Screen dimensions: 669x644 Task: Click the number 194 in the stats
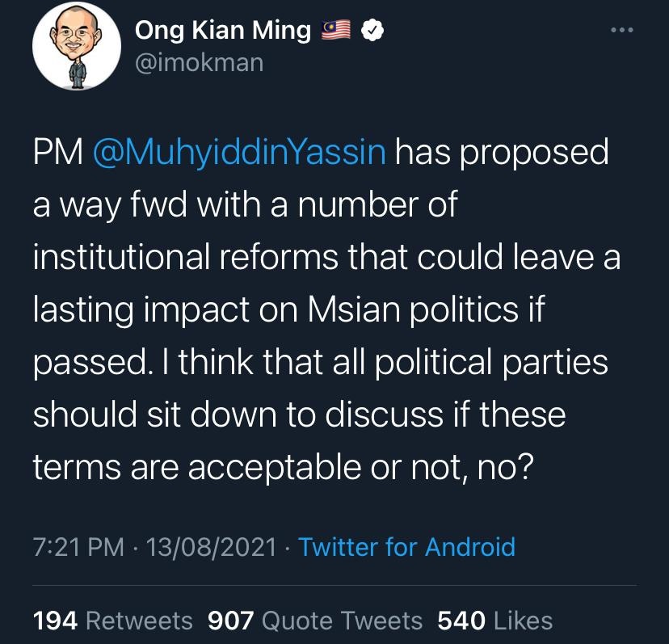point(55,621)
